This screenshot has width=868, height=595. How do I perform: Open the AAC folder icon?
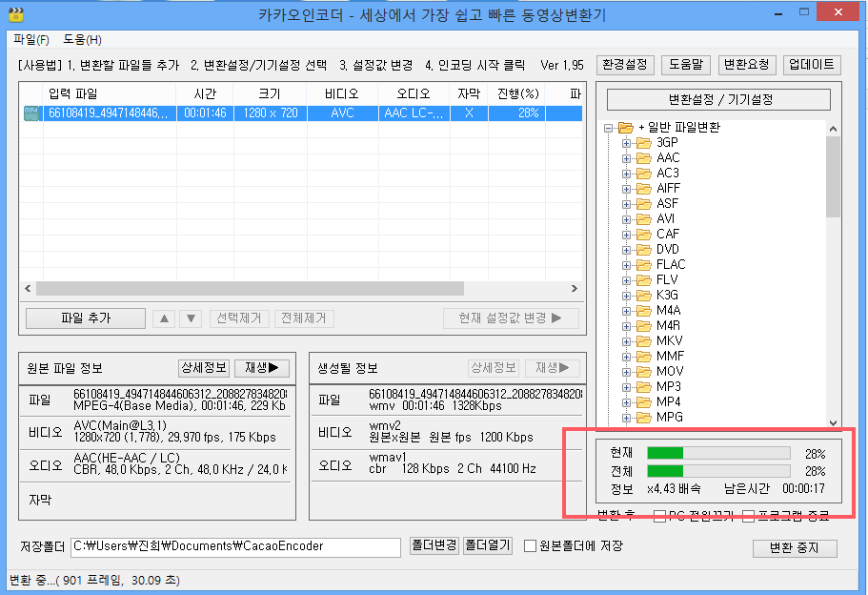643,158
